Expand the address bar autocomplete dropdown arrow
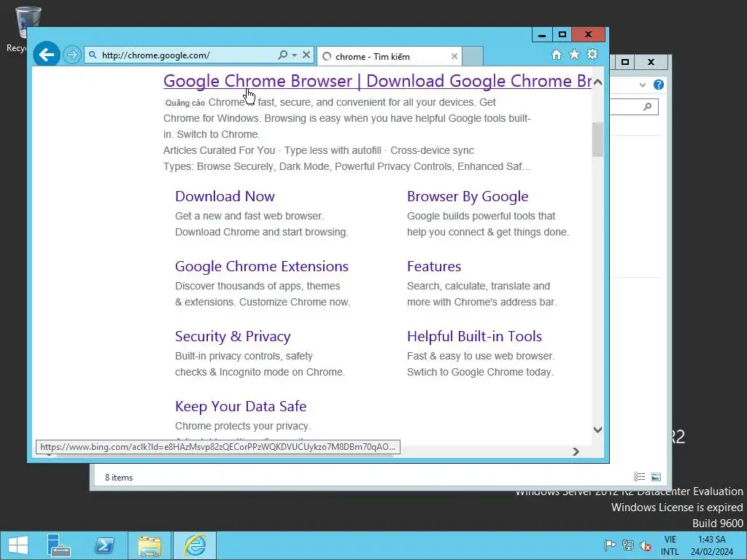Viewport: 747px width, 560px height. (295, 55)
